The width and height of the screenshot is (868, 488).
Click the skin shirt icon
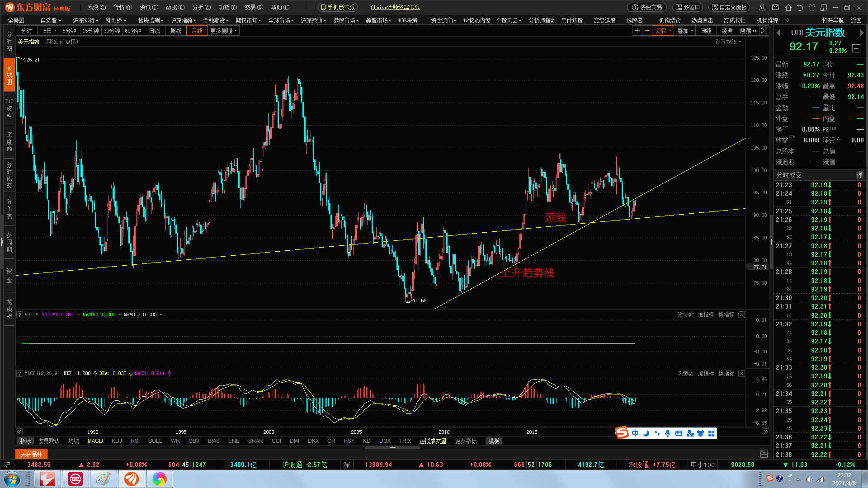click(x=812, y=7)
